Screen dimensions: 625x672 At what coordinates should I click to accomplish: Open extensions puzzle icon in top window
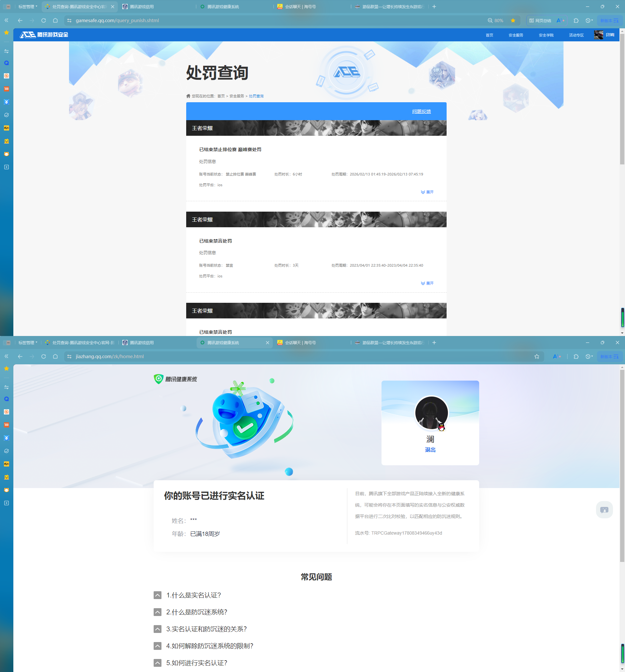[x=576, y=21]
